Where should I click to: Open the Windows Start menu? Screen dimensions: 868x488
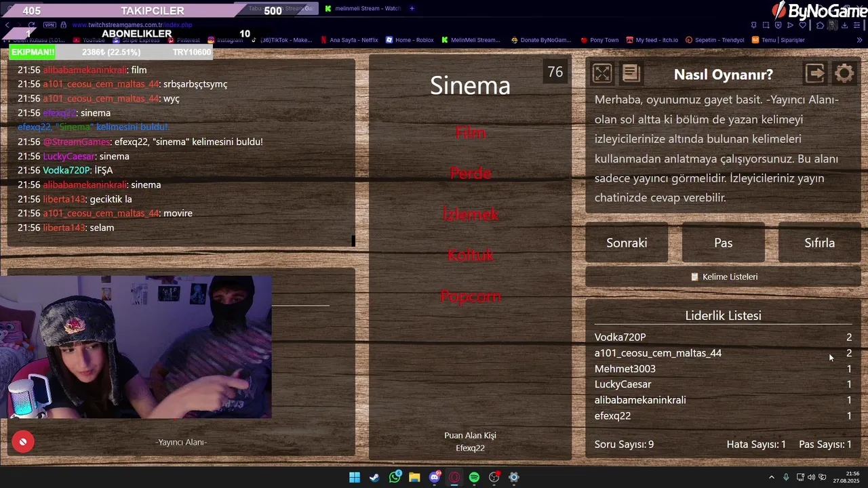pyautogui.click(x=355, y=477)
